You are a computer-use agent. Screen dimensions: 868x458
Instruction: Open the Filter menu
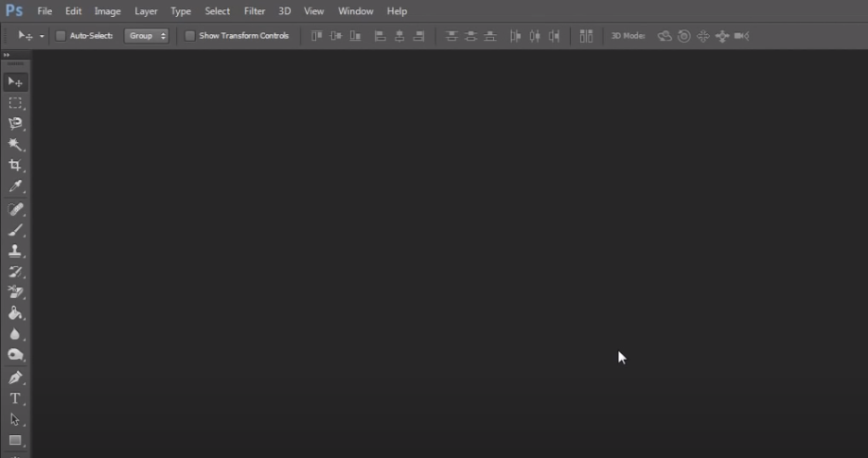click(255, 11)
